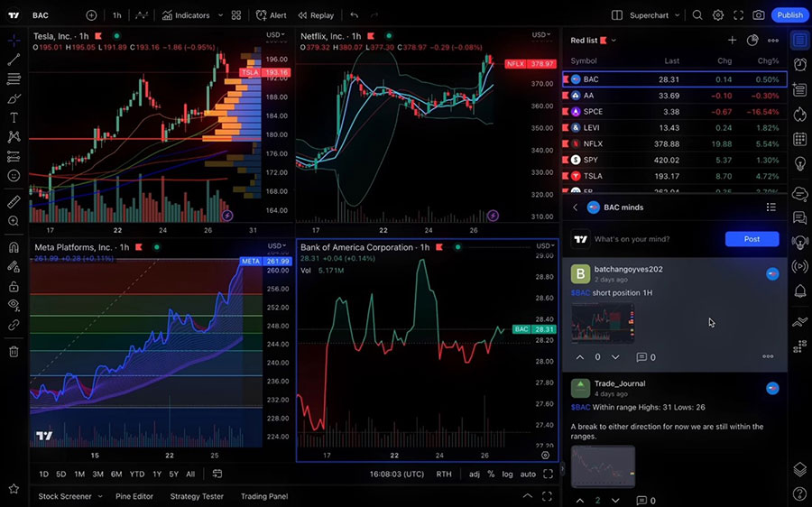Select the trend line drawing tool

pyautogui.click(x=14, y=60)
